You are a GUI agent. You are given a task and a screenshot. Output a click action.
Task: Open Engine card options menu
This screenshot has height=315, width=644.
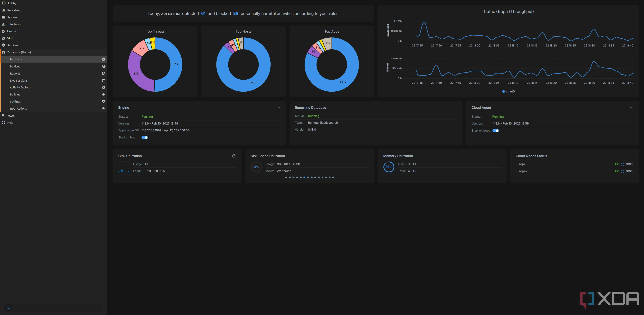278,108
